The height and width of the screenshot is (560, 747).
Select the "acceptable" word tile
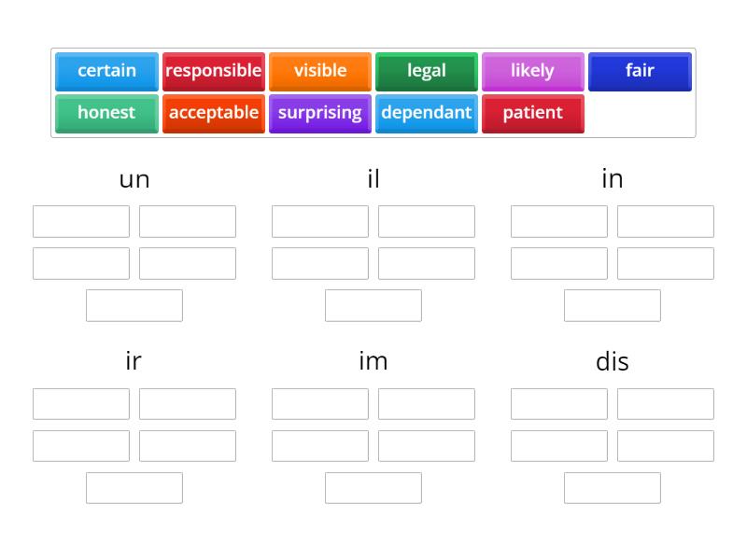click(x=213, y=113)
